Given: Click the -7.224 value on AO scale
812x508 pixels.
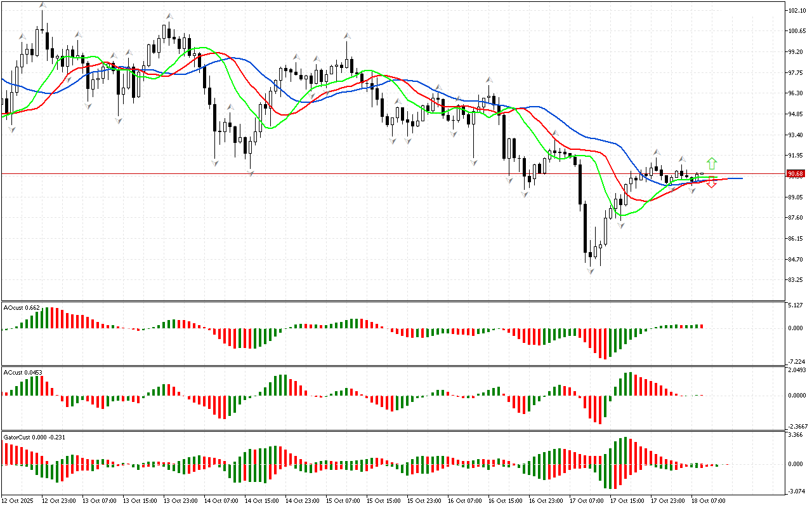Looking at the screenshot, I should coord(796,361).
